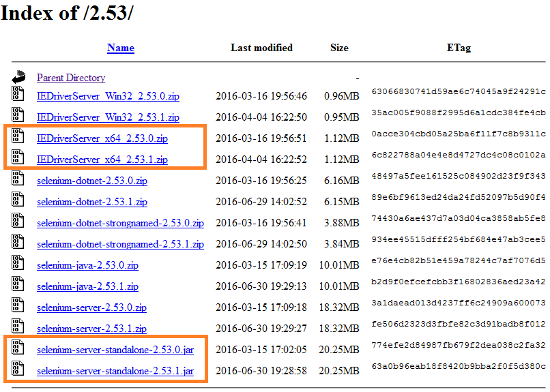Click the Size column header

(x=339, y=48)
